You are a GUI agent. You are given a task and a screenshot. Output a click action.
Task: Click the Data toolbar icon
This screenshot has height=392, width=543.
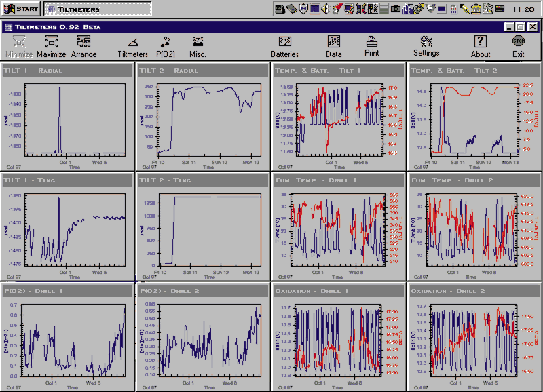pyautogui.click(x=333, y=46)
